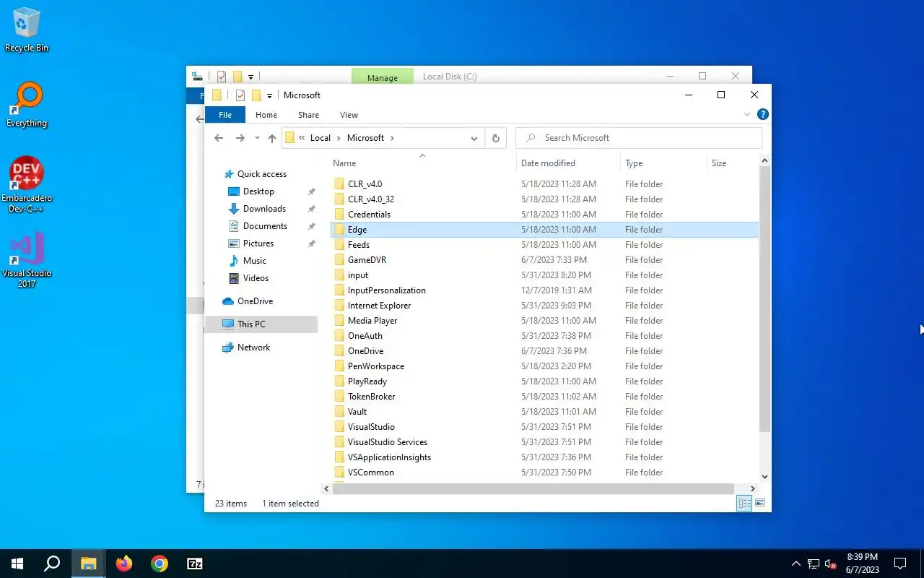Click the Search Microsoft input field

[x=639, y=138]
